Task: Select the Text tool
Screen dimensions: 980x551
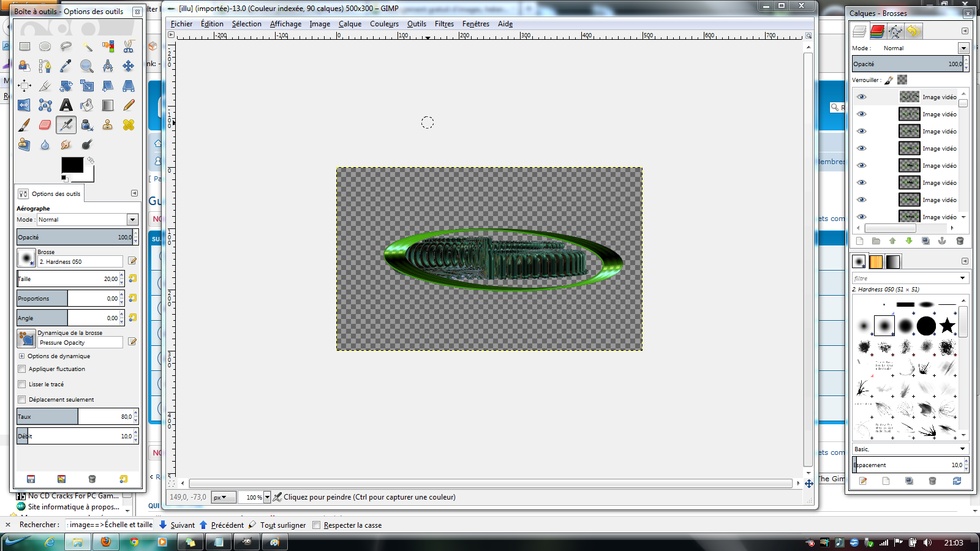Action: 66,105
